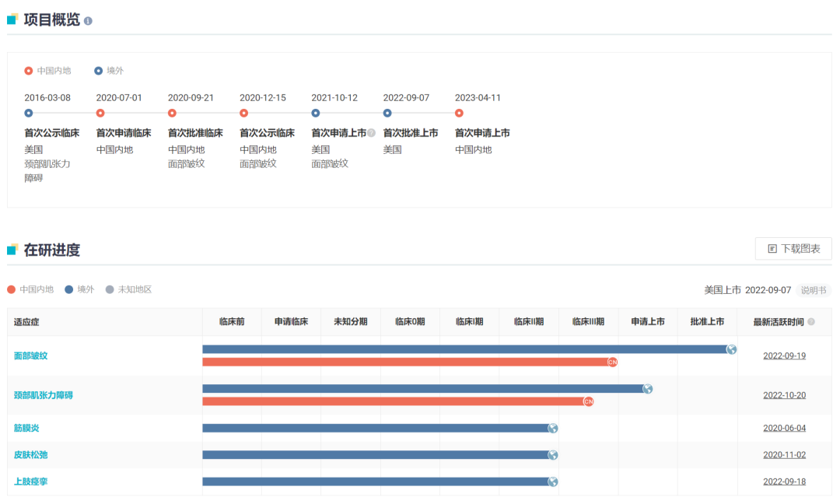The height and width of the screenshot is (504, 840).
Task: Click globe icon on 筋膜炎 bar
Action: [x=552, y=428]
